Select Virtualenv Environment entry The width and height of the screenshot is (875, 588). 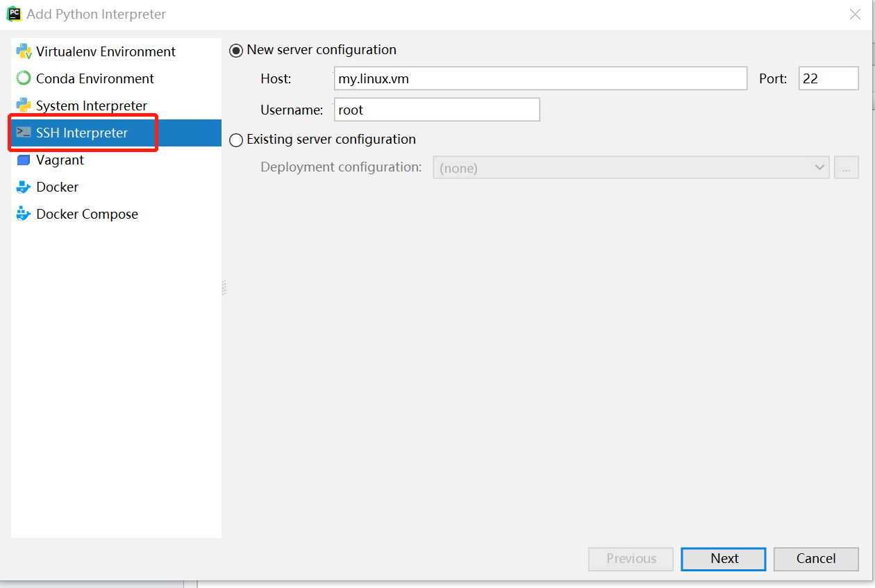click(x=116, y=51)
